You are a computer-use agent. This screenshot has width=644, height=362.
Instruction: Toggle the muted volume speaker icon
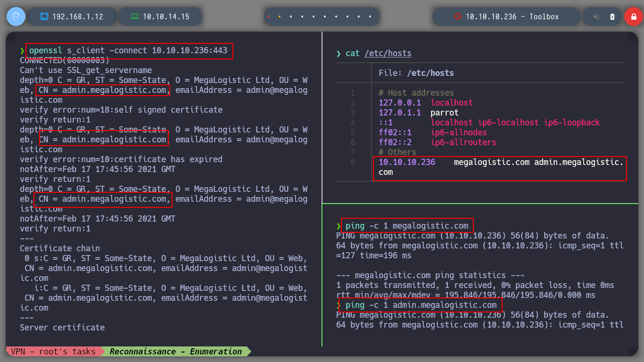596,16
